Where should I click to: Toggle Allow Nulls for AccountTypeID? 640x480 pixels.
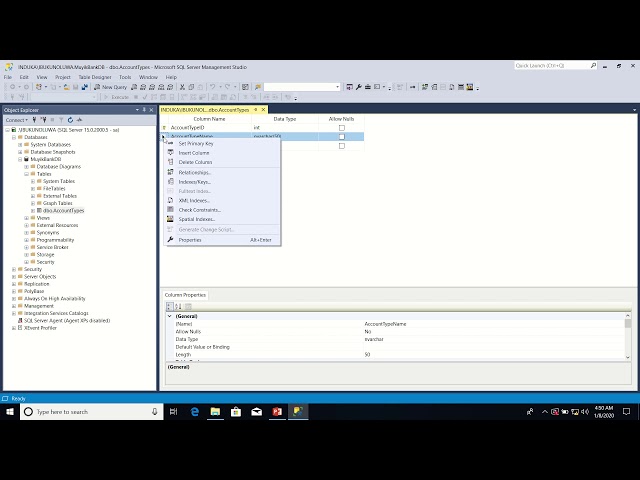coord(342,128)
